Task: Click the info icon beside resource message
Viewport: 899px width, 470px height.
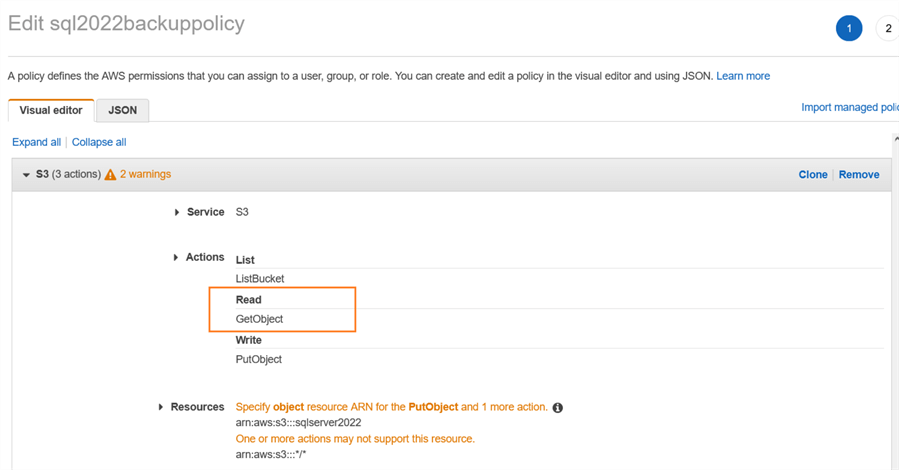Action: (558, 408)
